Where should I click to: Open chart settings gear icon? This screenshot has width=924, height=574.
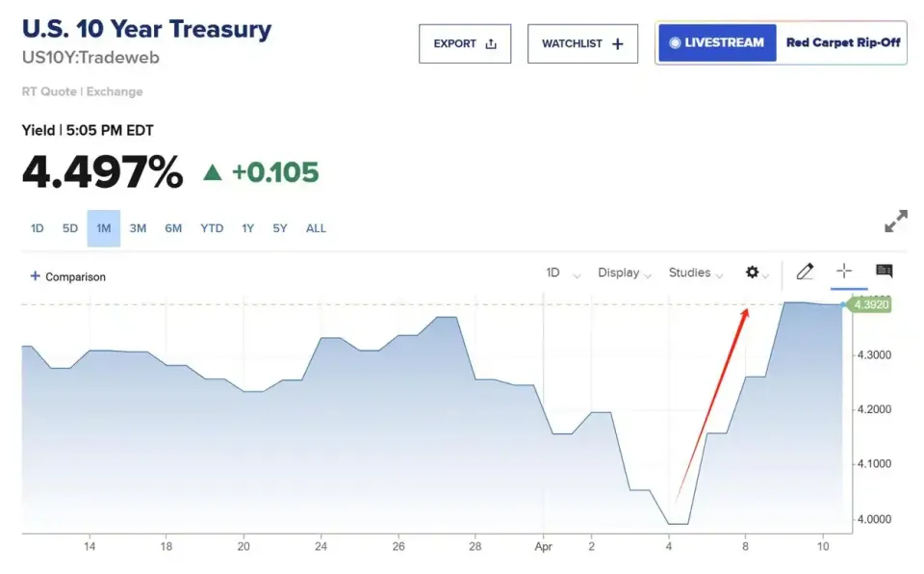(x=752, y=272)
